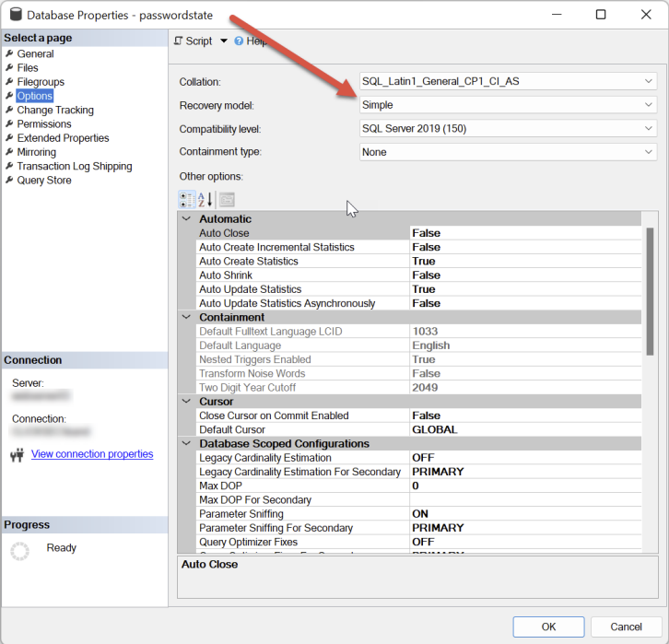Click the Categorized view icon in property grid toolbar
The height and width of the screenshot is (644, 669).
(x=187, y=200)
